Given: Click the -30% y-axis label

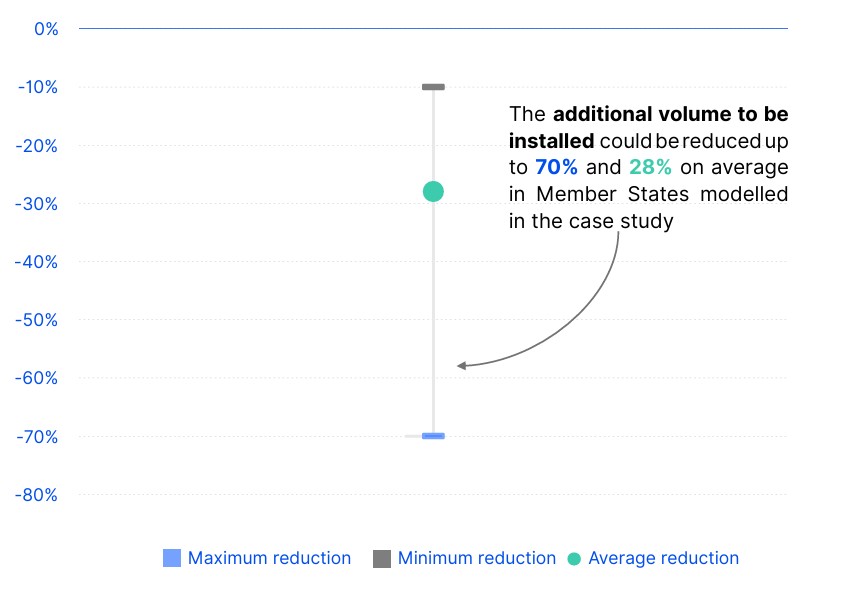Looking at the screenshot, I should pos(38,204).
